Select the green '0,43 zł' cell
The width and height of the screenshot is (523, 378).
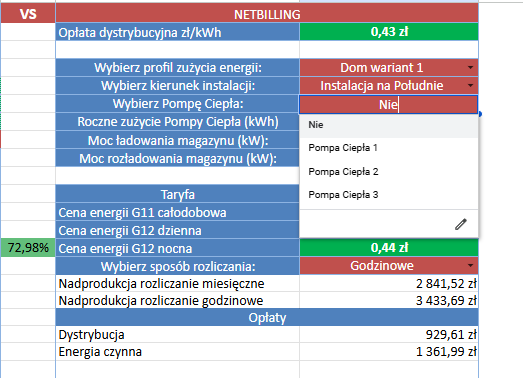click(x=389, y=32)
